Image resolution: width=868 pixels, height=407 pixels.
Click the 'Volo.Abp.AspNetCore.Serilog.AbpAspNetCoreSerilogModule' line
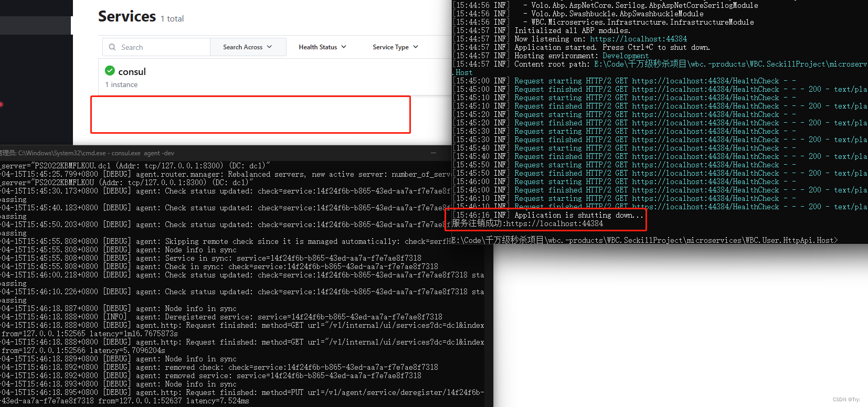click(606, 5)
